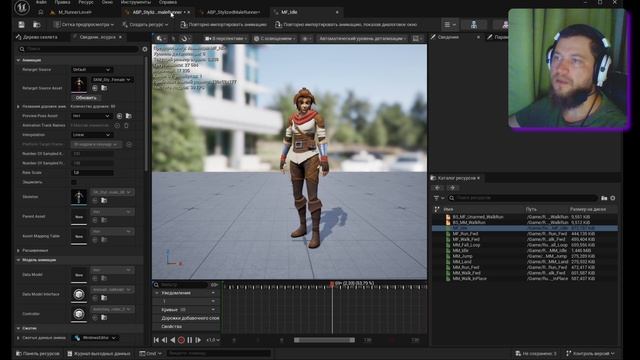The width and height of the screenshot is (640, 360).
Task: Click the save asset floppy disk icon
Action: point(21,24)
